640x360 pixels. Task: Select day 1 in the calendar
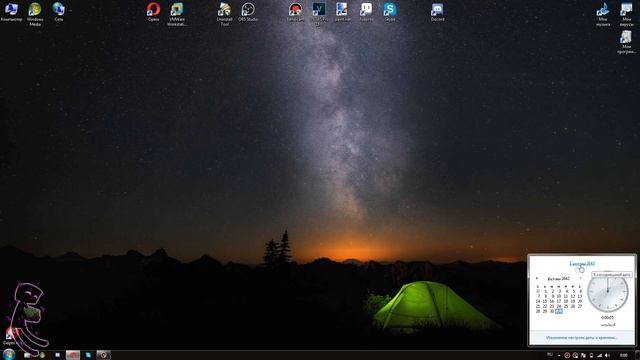click(x=545, y=291)
